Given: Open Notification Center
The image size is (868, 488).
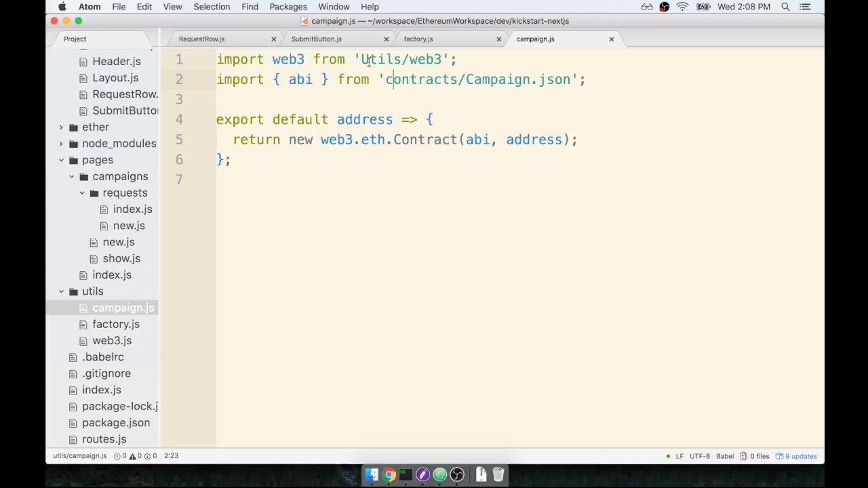Looking at the screenshot, I should (x=805, y=7).
